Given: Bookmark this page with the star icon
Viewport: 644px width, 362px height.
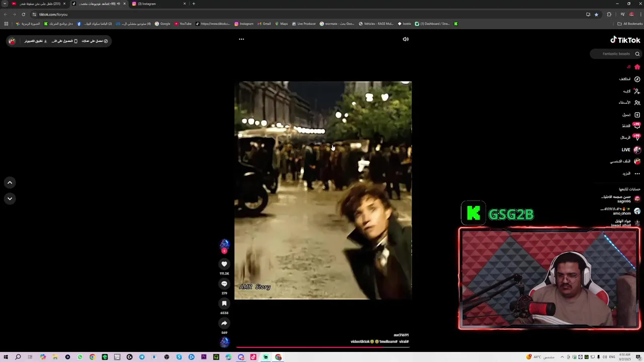Looking at the screenshot, I should click(x=596, y=14).
